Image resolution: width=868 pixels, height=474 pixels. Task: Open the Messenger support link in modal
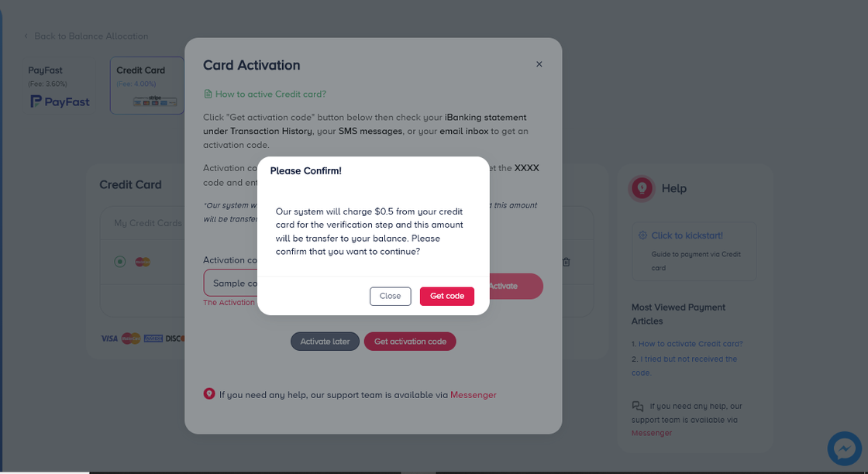point(473,395)
